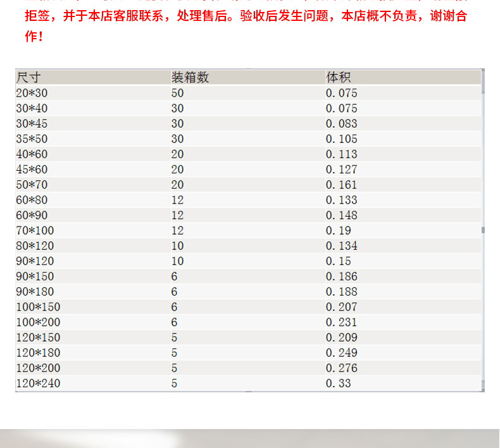500x448 pixels.
Task: Click the 0.083 volume in the 30*45 row
Action: tap(341, 123)
